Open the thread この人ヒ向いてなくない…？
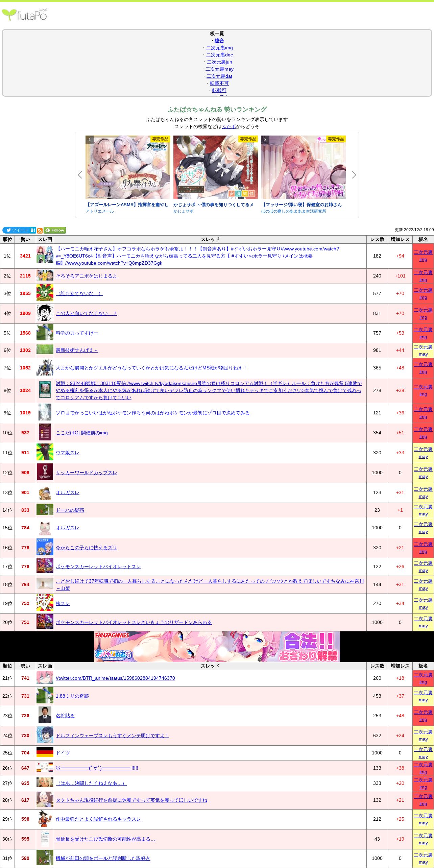Viewport: 434px width, 868px height. [x=87, y=313]
